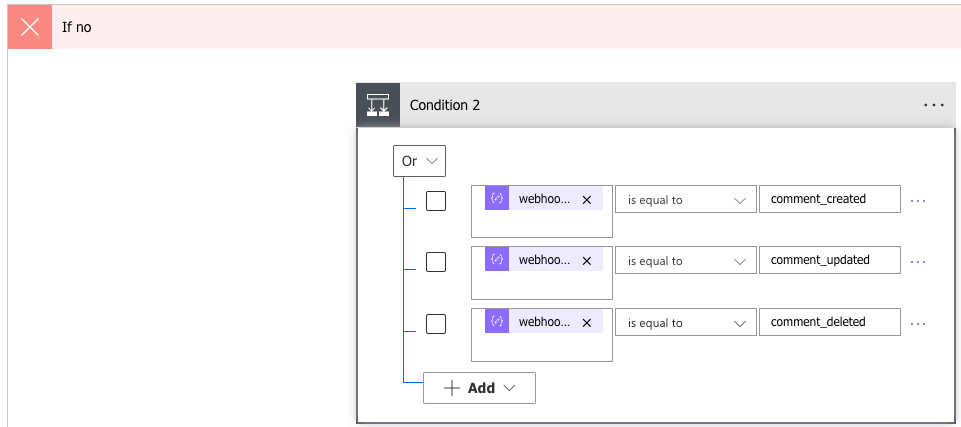The width and height of the screenshot is (961, 427).
Task: Open row options for the comment_deleted condition
Action: point(918,323)
